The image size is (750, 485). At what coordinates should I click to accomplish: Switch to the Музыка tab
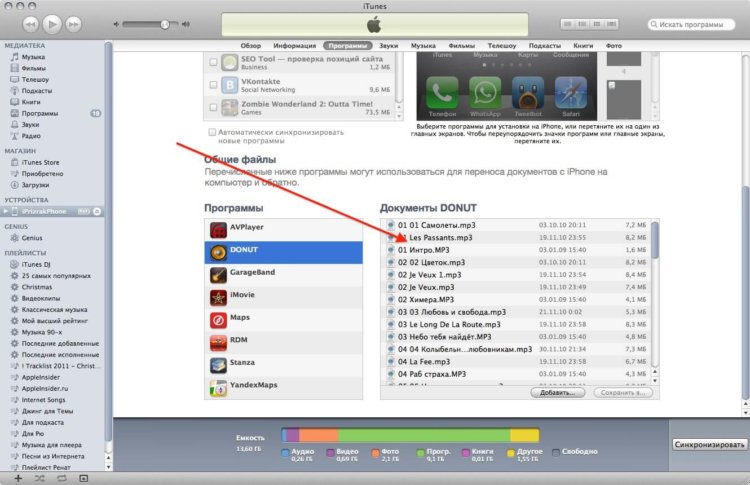423,46
